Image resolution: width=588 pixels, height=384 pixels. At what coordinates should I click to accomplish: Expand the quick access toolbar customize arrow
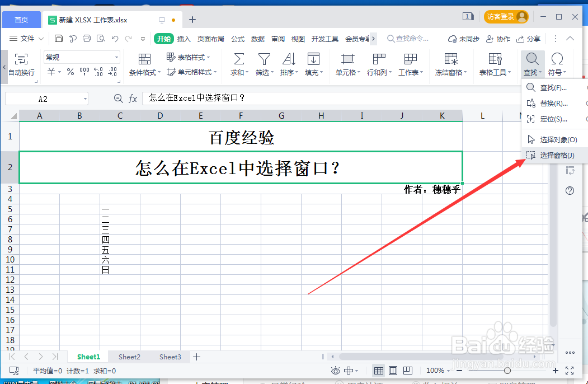coord(143,39)
